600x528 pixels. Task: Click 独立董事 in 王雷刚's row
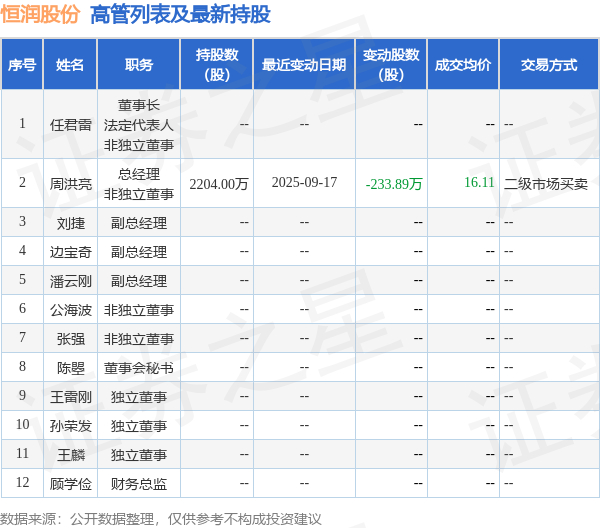pyautogui.click(x=139, y=397)
